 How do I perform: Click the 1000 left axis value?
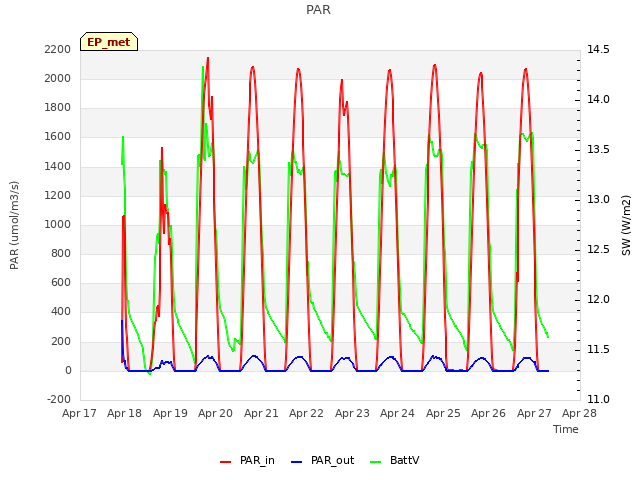(58, 224)
